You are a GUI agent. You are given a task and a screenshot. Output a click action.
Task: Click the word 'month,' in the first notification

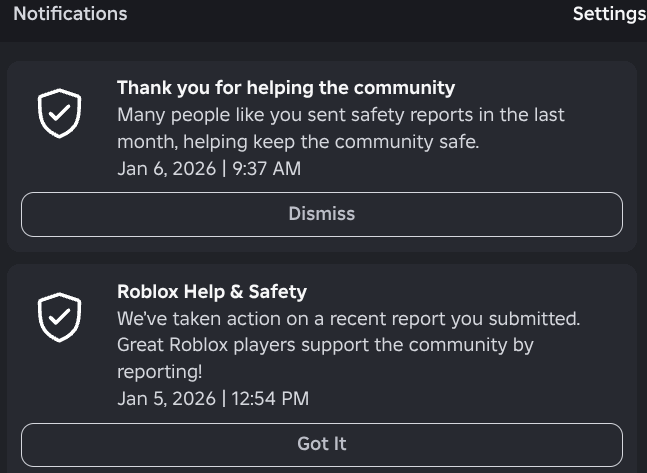(146, 142)
